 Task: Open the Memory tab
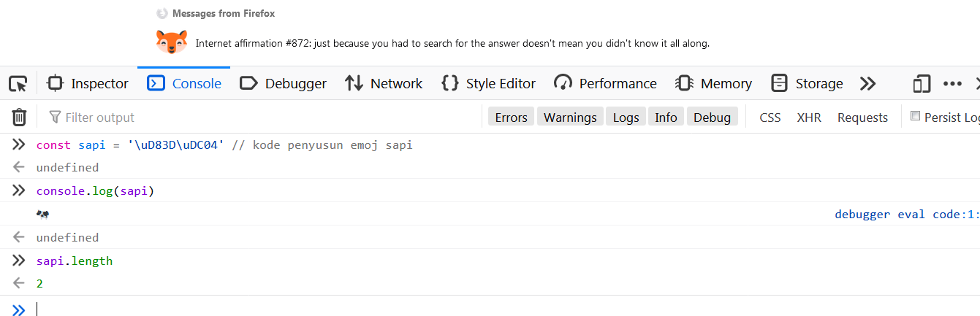pos(714,84)
